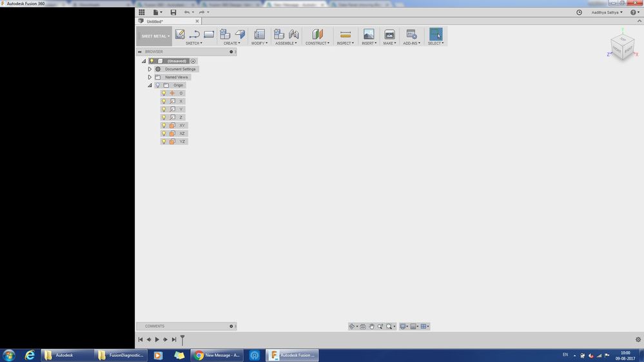
Task: Expand the Document Settings node
Action: point(150,69)
